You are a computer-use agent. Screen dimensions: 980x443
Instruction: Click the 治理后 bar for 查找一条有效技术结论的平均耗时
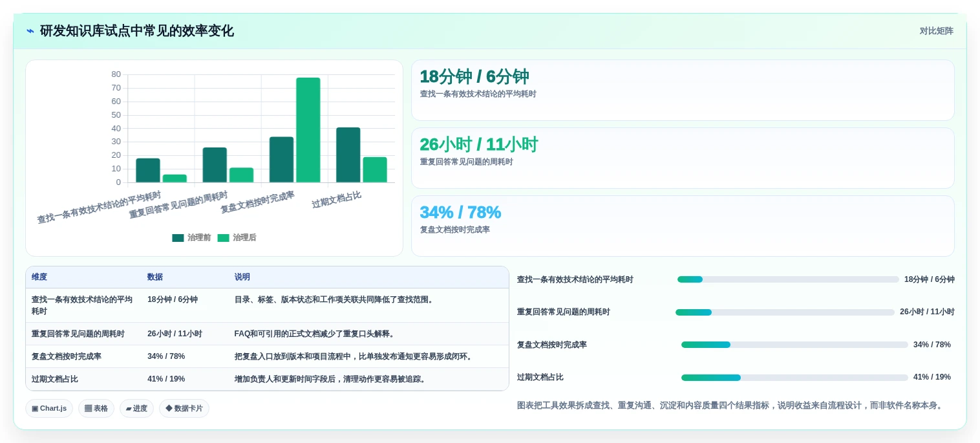(175, 178)
